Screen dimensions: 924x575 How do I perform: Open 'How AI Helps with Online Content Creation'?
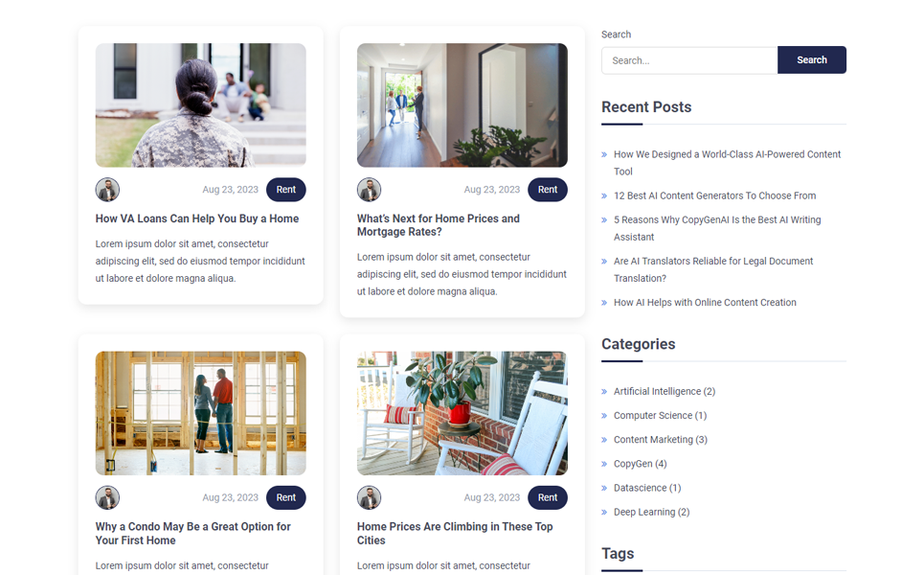pos(705,303)
